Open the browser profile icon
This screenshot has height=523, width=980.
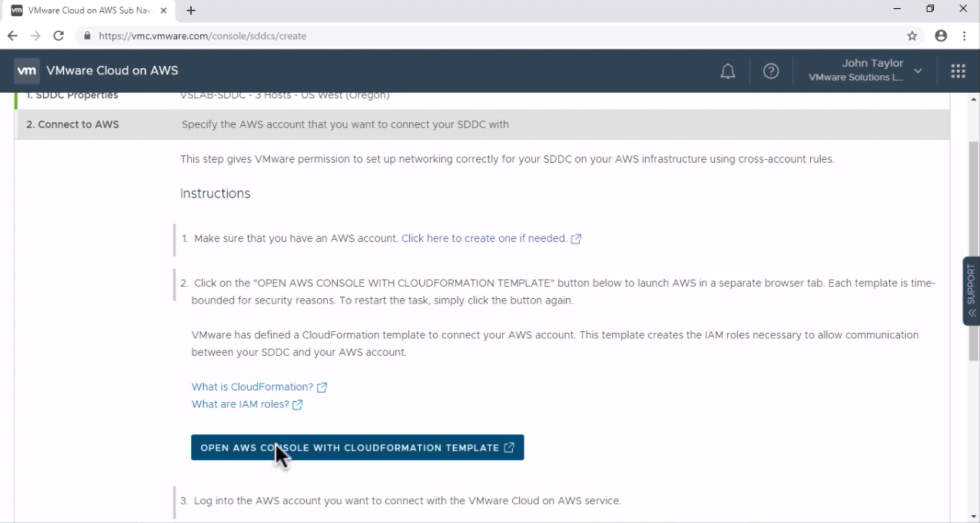(x=941, y=36)
